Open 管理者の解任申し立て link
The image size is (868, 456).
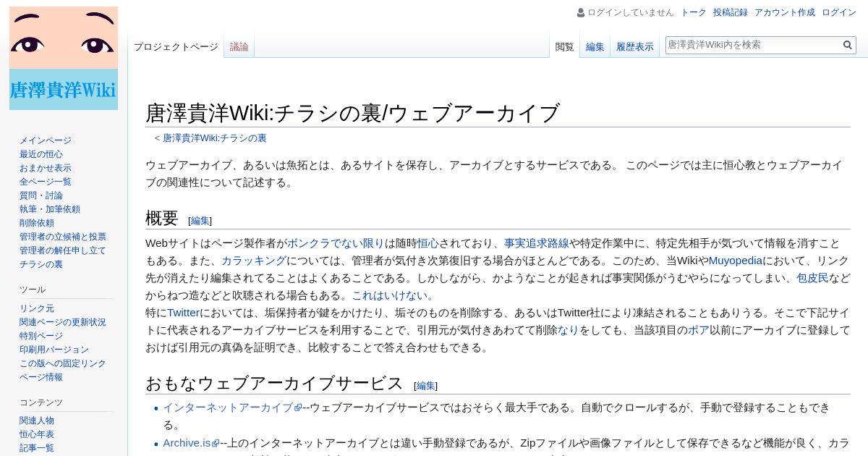pos(63,250)
